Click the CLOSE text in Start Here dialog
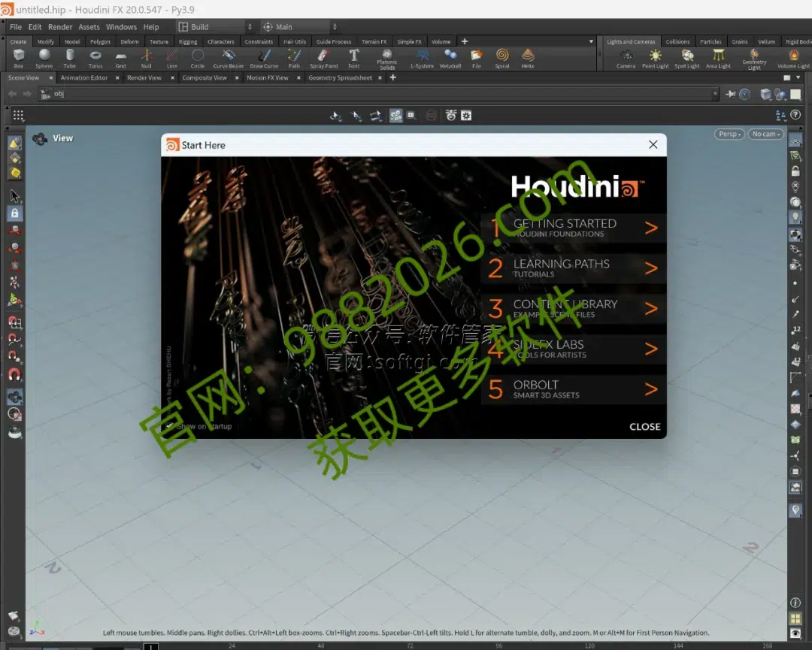Viewport: 812px width, 650px height. [x=645, y=426]
